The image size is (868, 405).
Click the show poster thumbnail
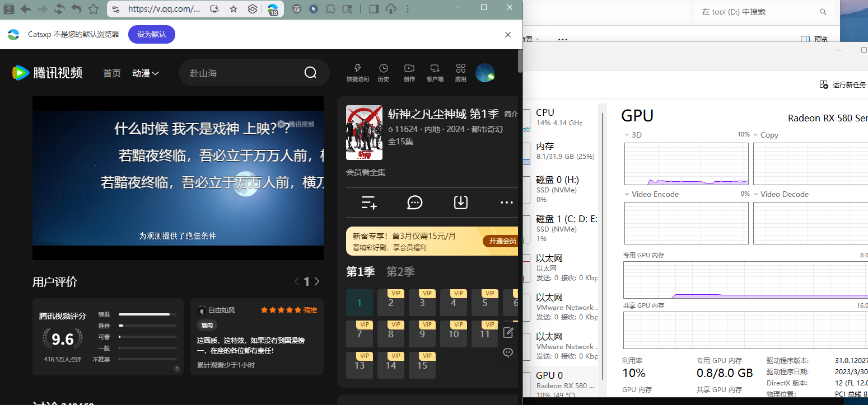coord(364,133)
